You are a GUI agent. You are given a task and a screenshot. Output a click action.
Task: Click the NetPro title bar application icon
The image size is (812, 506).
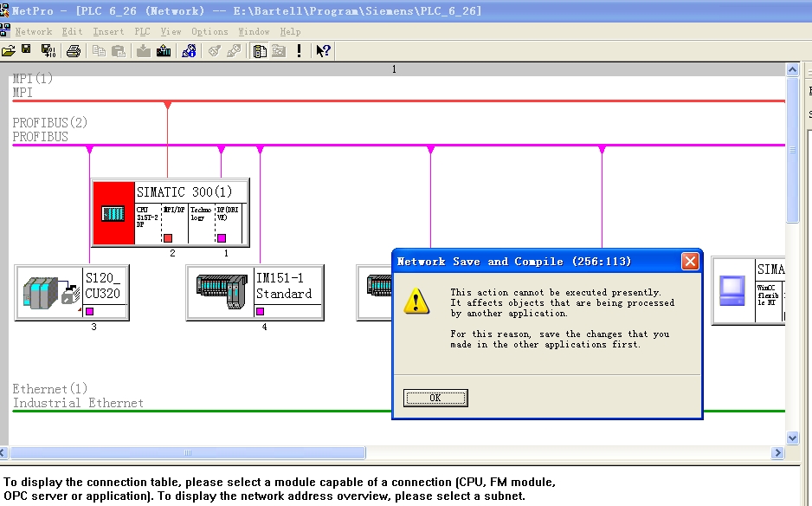point(4,10)
